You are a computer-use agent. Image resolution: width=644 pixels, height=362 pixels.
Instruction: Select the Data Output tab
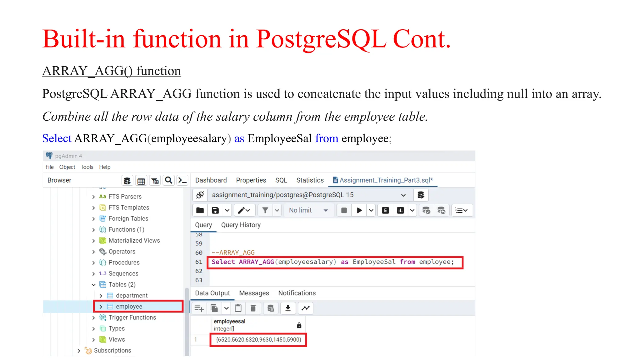(213, 293)
